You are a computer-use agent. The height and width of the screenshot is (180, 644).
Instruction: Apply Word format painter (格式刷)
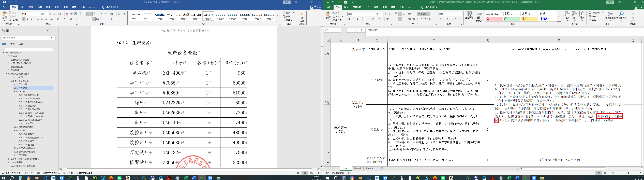13,20
